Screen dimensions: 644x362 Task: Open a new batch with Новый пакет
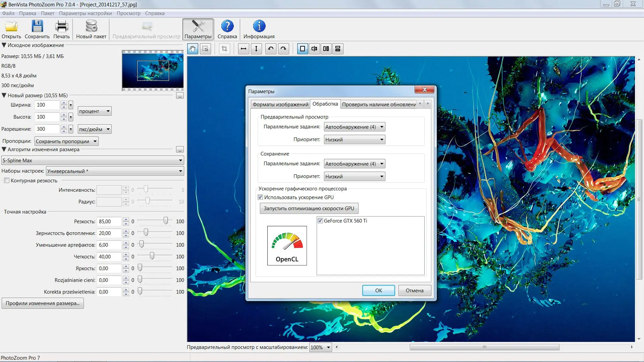[91, 29]
